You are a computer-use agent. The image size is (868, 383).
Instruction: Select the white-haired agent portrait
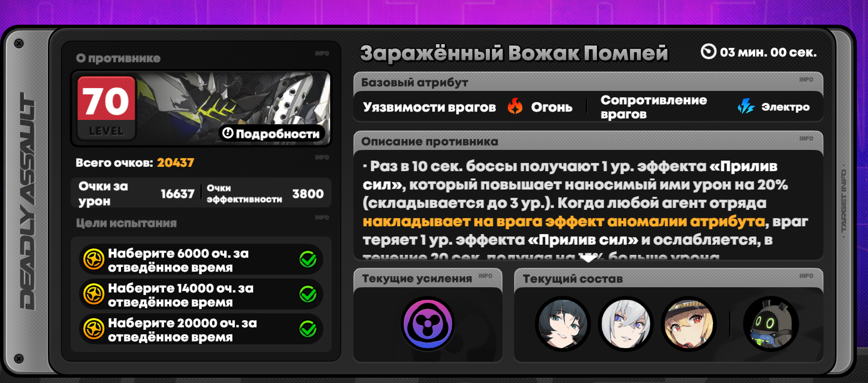pos(625,324)
